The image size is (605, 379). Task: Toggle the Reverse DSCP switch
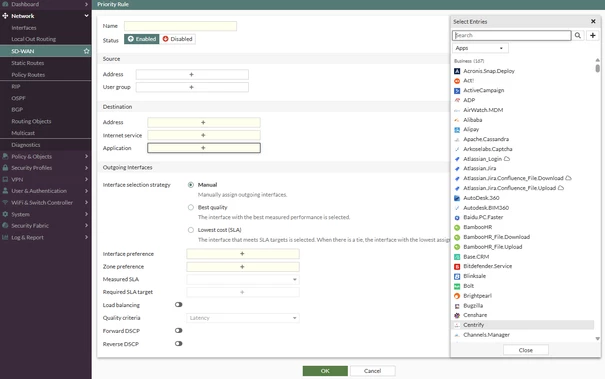point(178,343)
